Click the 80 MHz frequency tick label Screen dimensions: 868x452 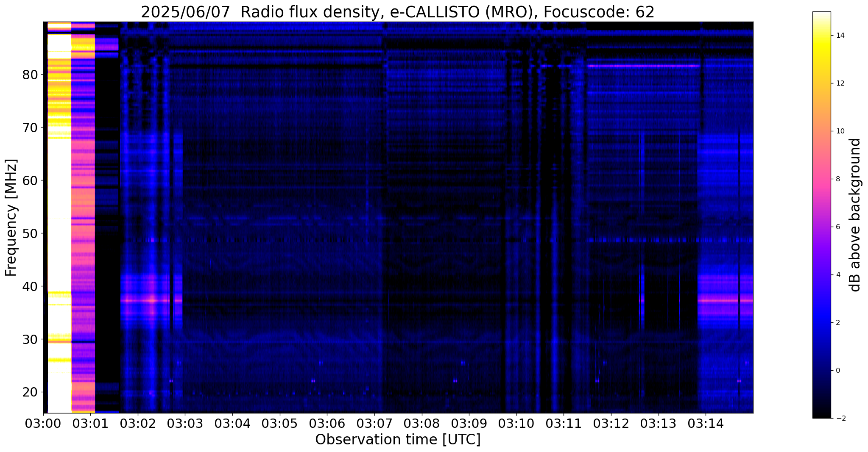tap(30, 75)
